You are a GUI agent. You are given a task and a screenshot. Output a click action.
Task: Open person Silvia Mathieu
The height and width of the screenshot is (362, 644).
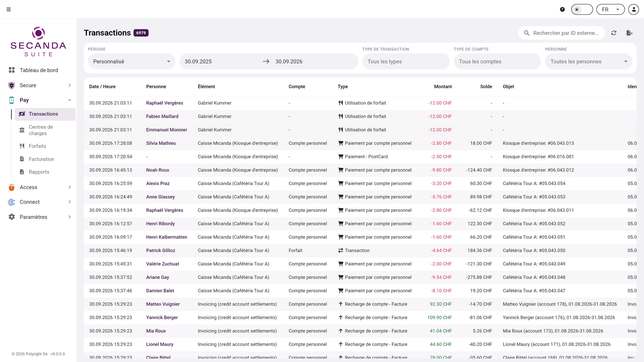click(161, 143)
